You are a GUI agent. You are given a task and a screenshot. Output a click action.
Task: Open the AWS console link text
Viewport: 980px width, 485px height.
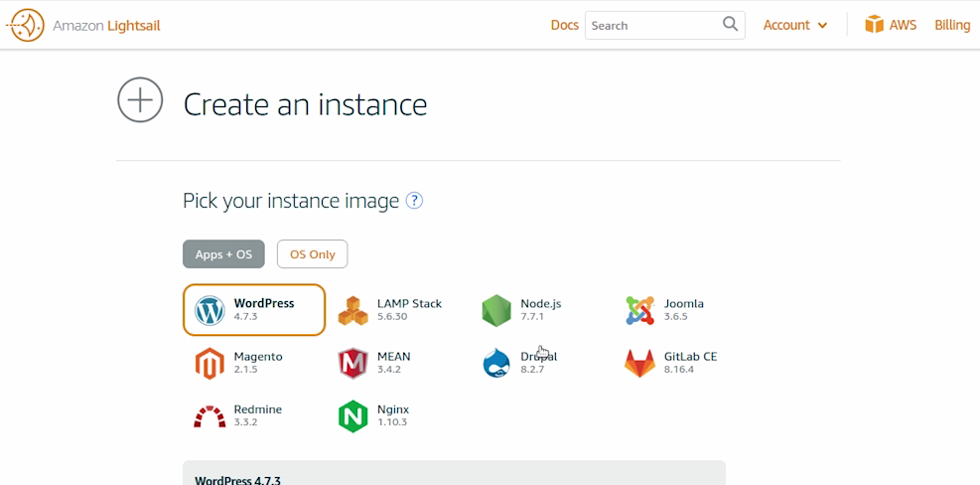coord(904,25)
